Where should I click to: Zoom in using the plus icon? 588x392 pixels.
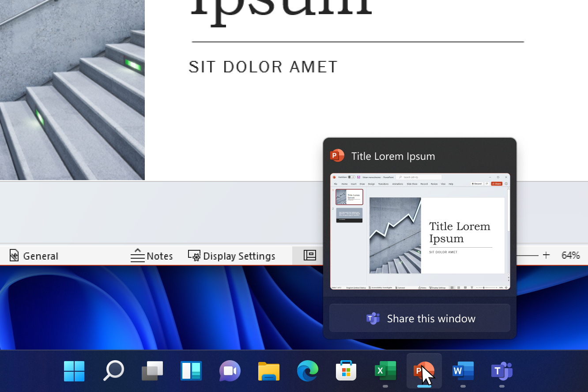click(547, 255)
